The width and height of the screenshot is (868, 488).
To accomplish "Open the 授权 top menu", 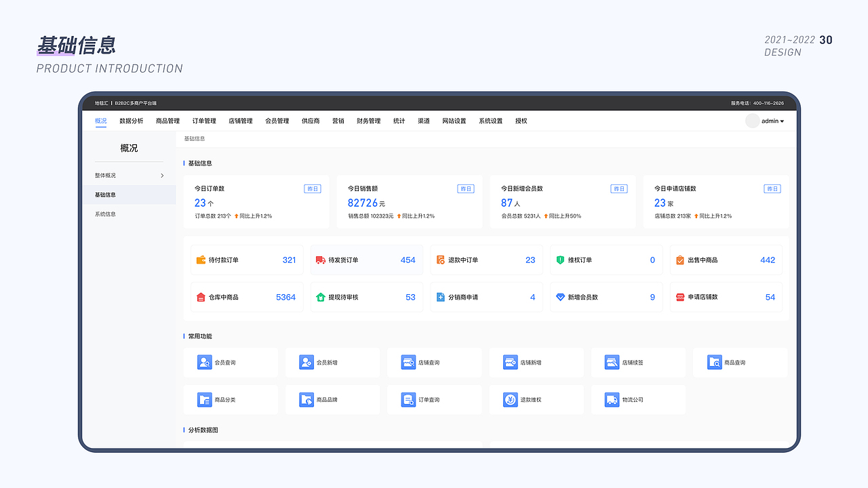I will click(521, 121).
